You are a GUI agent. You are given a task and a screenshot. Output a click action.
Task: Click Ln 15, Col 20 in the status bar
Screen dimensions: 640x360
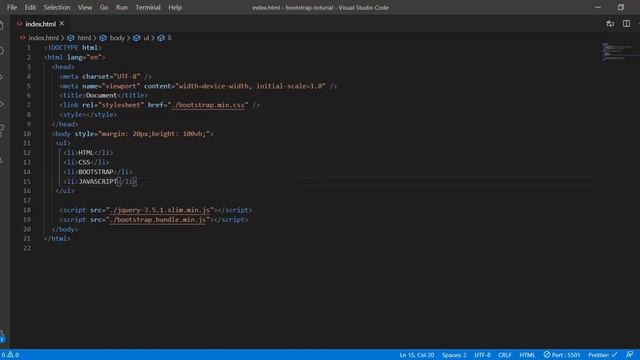pos(417,355)
